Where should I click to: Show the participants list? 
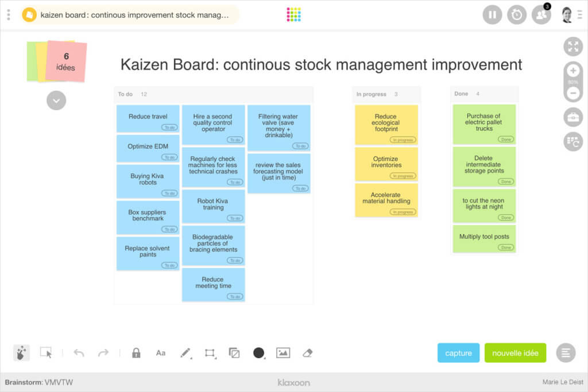click(x=541, y=15)
